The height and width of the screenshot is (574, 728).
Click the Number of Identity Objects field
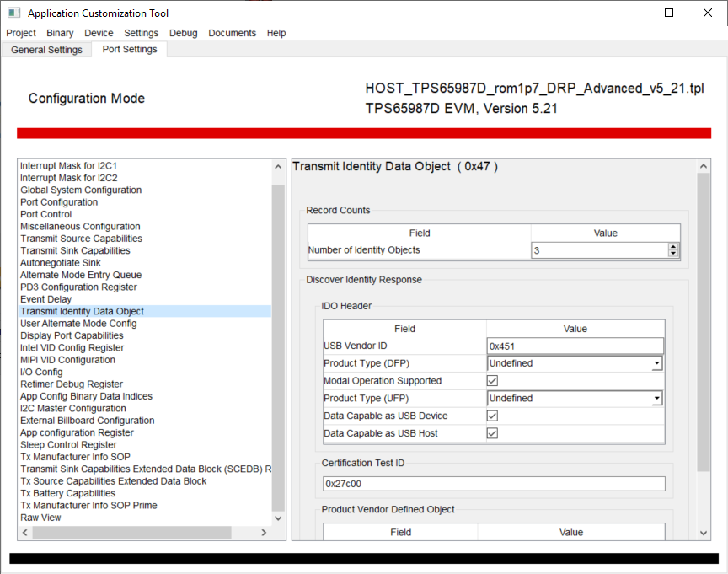point(600,250)
